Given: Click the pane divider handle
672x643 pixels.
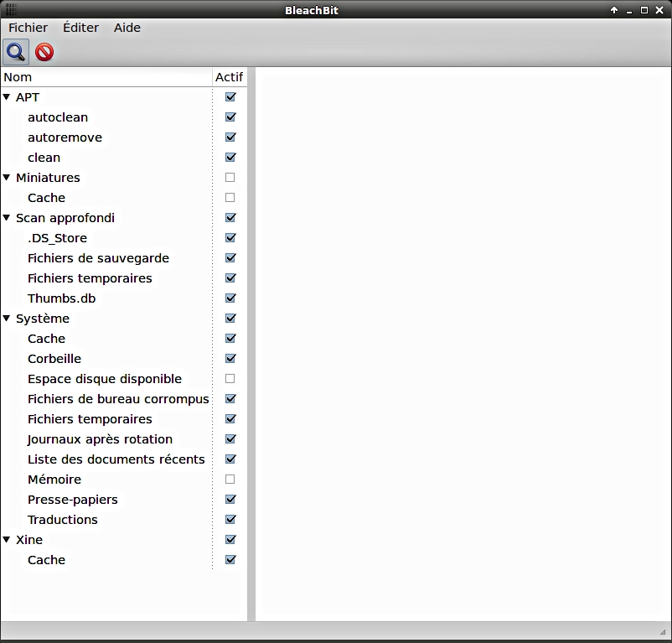Looking at the screenshot, I should pos(251,344).
